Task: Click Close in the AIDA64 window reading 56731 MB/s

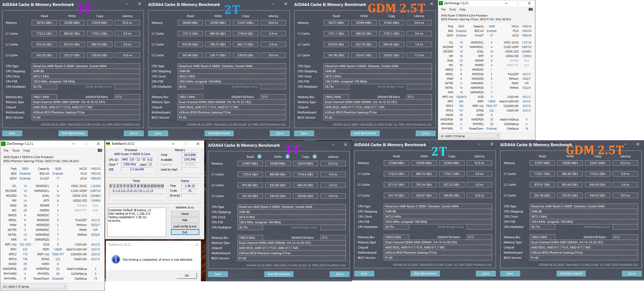Action: coord(426,133)
